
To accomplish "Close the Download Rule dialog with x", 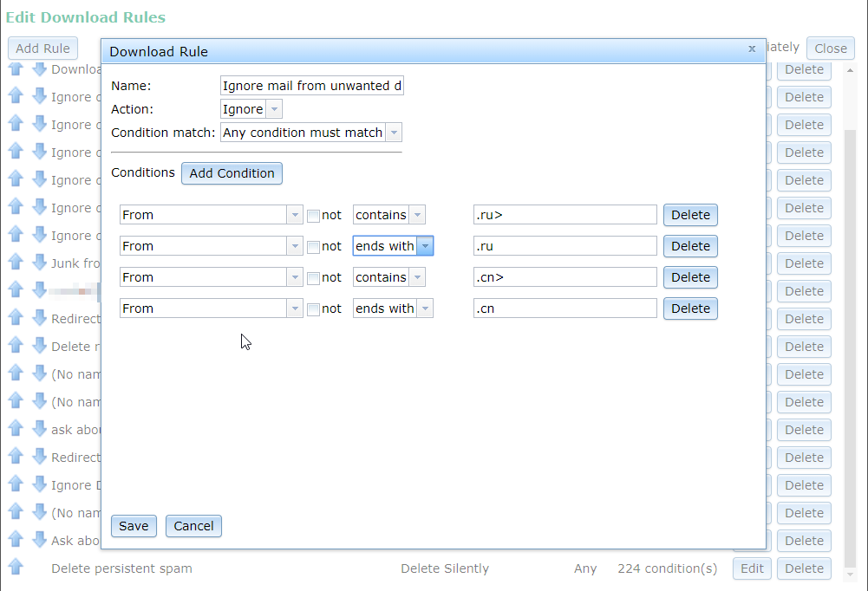I will [x=752, y=49].
